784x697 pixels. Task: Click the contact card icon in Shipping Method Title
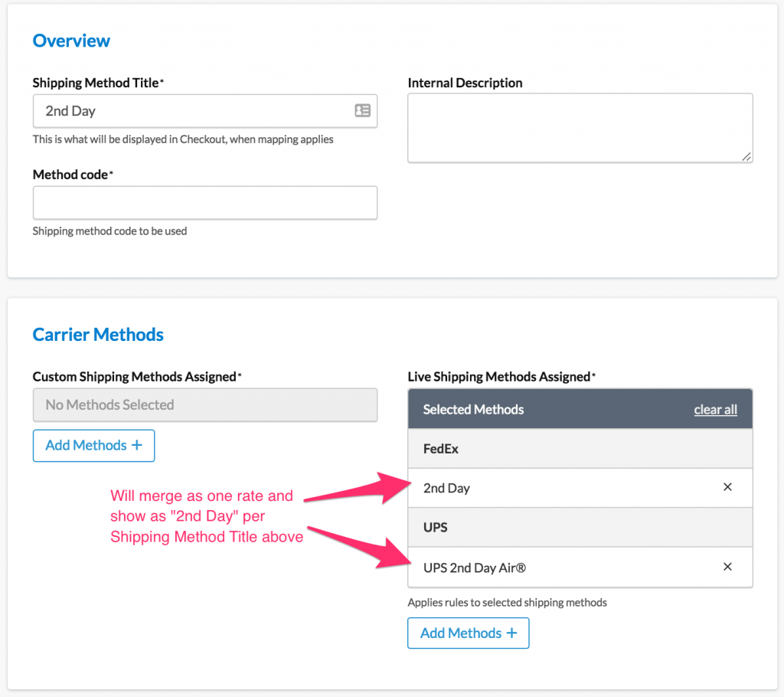362,111
